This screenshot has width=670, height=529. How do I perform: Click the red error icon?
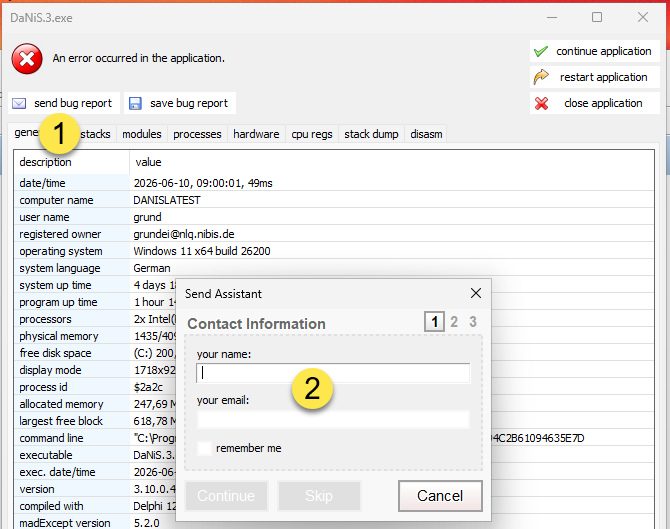pos(27,59)
